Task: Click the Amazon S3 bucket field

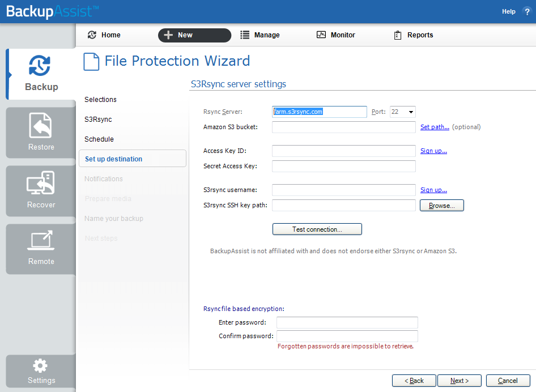Action: 344,127
